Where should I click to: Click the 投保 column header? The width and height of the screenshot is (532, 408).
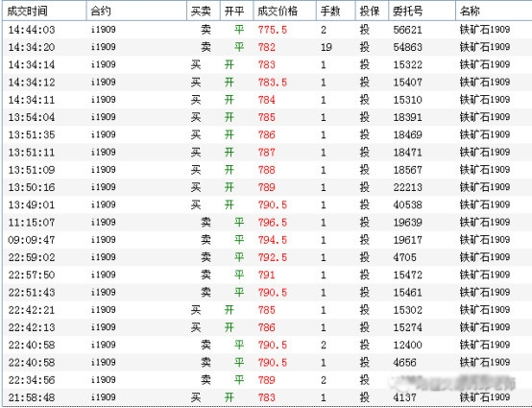click(372, 12)
